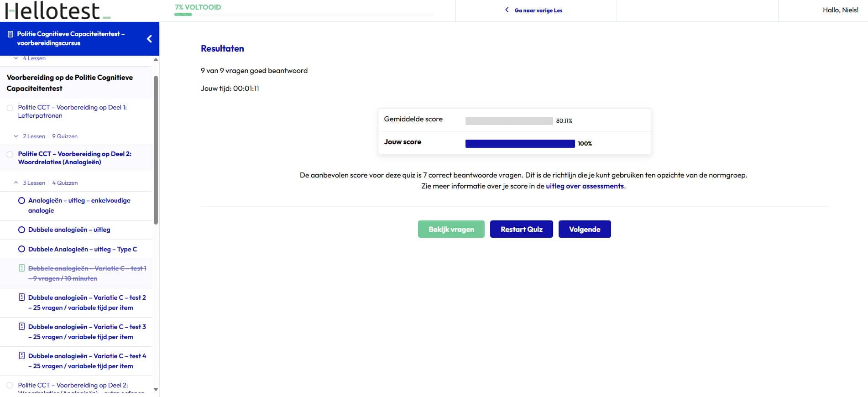Click the Bekijk vragen button
868x397 pixels.
coord(451,229)
